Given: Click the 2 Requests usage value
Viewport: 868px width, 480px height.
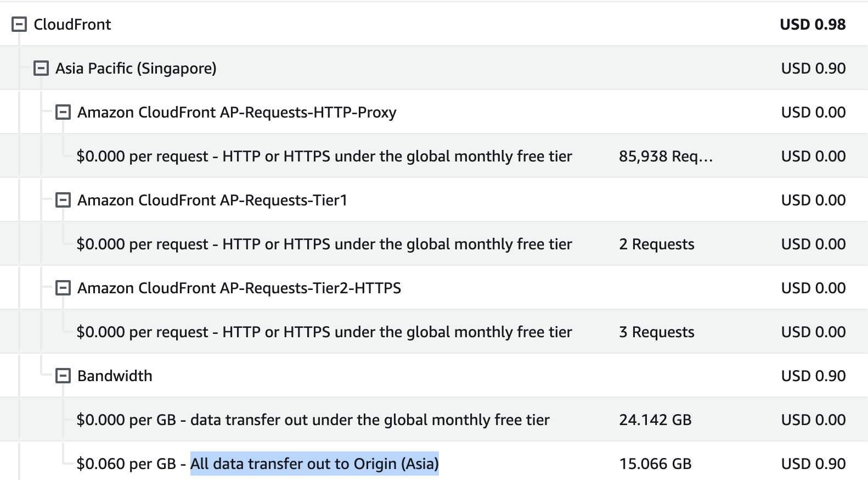Looking at the screenshot, I should tap(657, 244).
